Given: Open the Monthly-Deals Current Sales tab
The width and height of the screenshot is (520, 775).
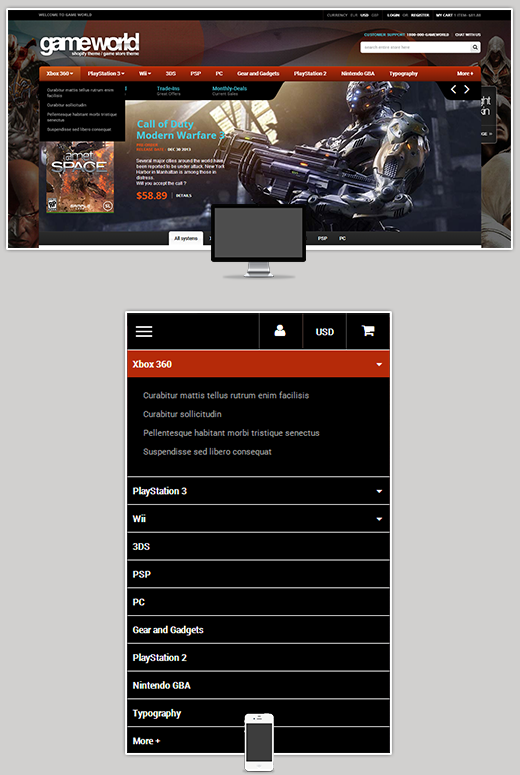Looking at the screenshot, I should [229, 91].
